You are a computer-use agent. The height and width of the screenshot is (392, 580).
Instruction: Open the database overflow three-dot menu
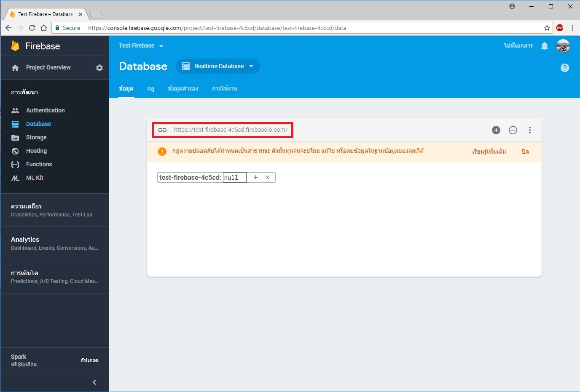529,130
